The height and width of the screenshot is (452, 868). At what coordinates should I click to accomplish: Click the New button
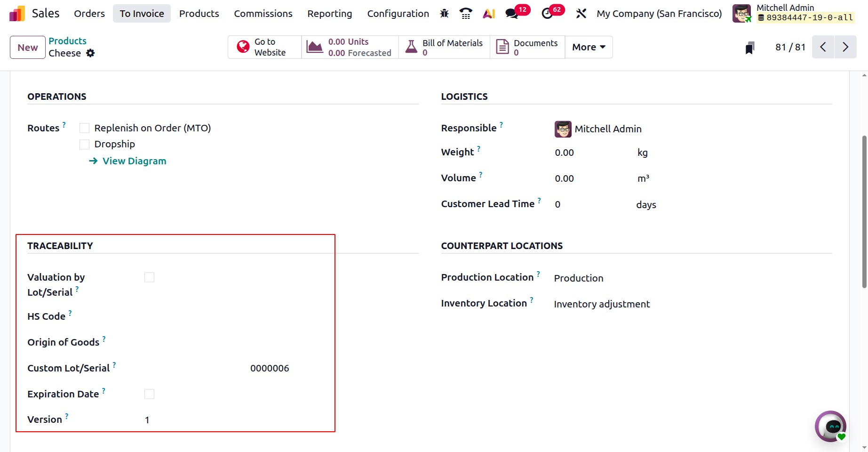[x=28, y=48]
